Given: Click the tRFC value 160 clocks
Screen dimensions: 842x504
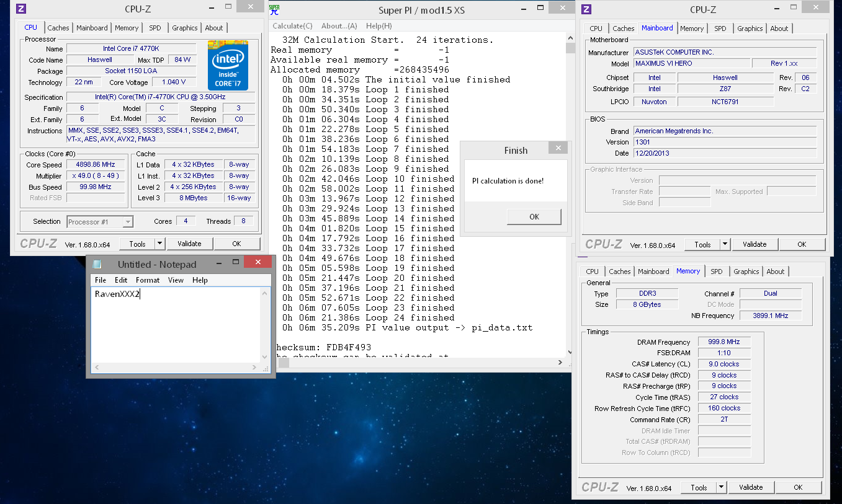Looking at the screenshot, I should click(724, 409).
